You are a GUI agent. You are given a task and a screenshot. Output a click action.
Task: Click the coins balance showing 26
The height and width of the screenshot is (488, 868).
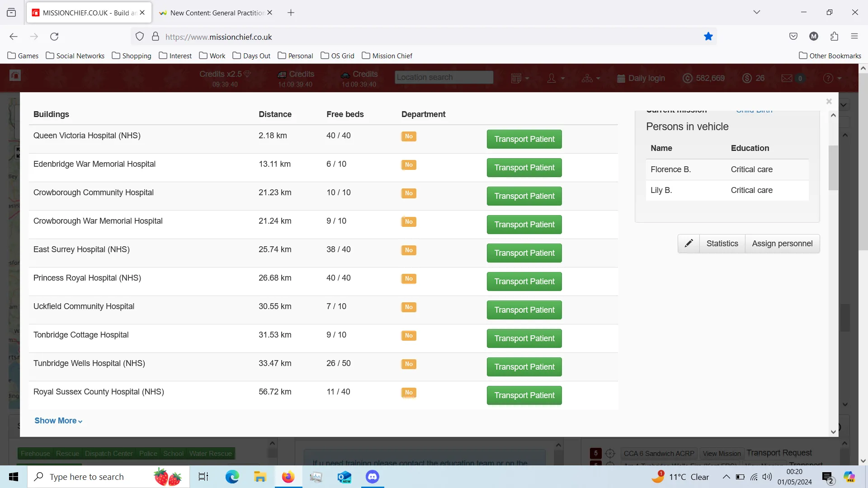click(x=753, y=78)
